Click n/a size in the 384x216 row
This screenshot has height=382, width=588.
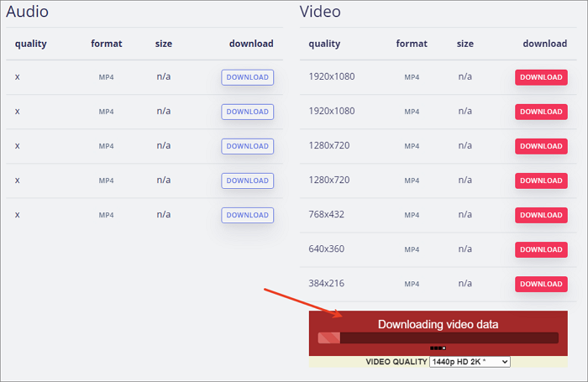click(465, 284)
